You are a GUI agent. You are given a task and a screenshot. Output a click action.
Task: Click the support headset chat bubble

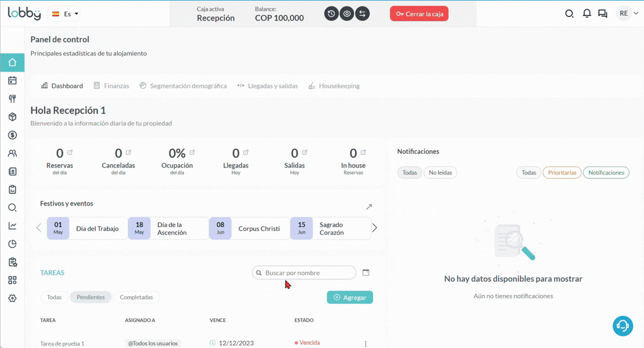point(622,326)
